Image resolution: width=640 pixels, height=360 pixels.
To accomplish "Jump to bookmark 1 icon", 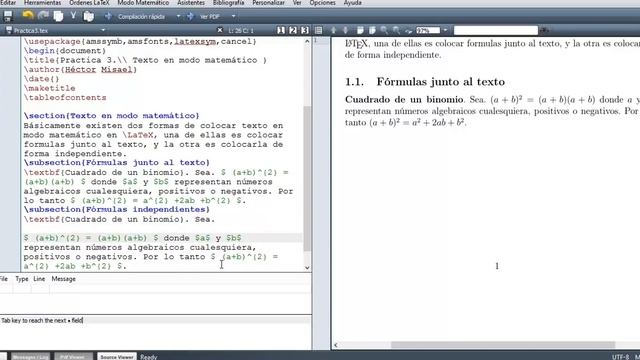I will point(281,30).
